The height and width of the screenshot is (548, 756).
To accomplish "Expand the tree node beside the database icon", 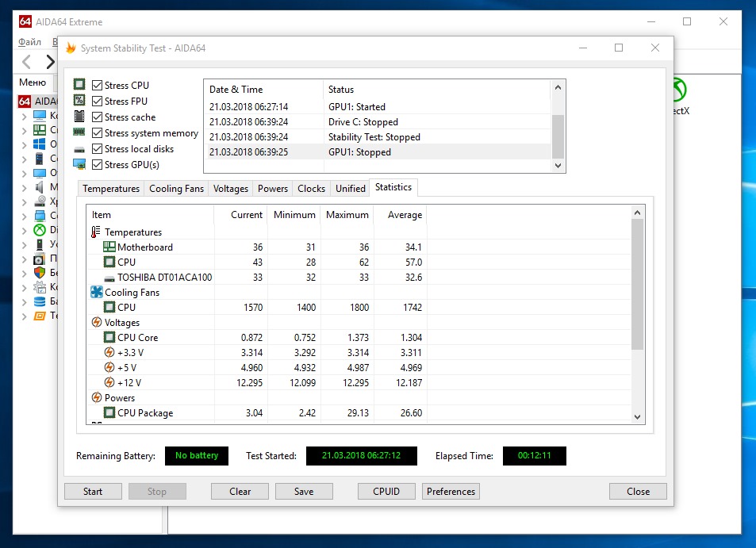I will (24, 301).
